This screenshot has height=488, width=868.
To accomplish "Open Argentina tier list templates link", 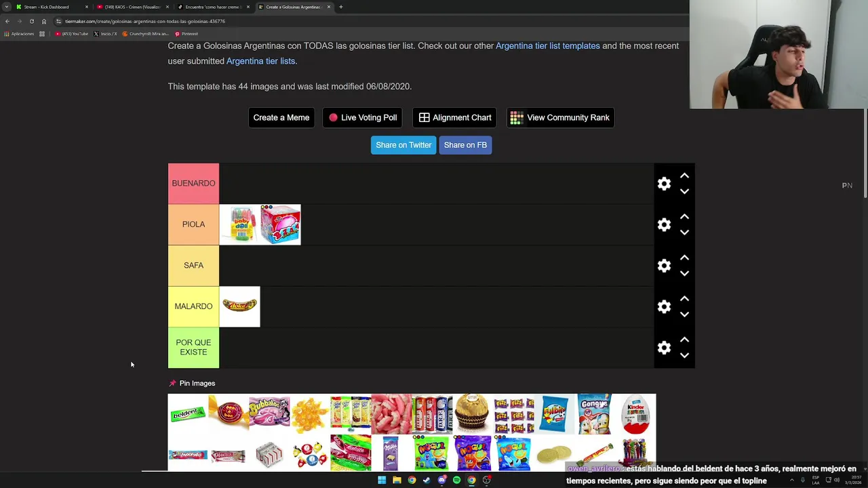I will coord(548,46).
